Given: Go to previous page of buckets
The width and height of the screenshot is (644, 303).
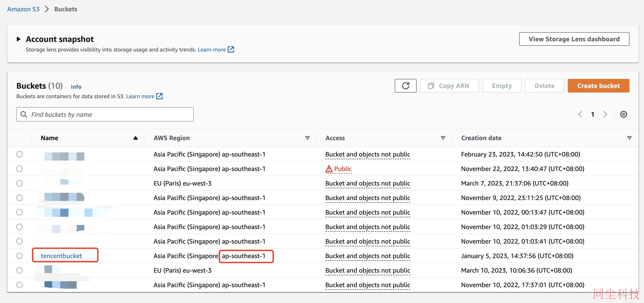Looking at the screenshot, I should [x=580, y=114].
